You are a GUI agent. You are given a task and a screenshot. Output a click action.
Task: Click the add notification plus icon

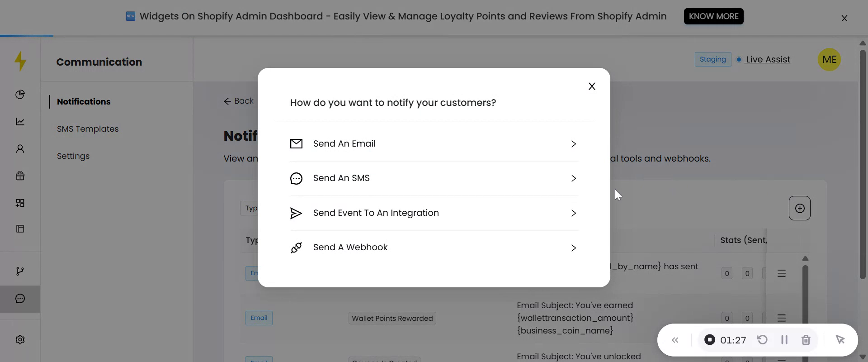pos(799,208)
